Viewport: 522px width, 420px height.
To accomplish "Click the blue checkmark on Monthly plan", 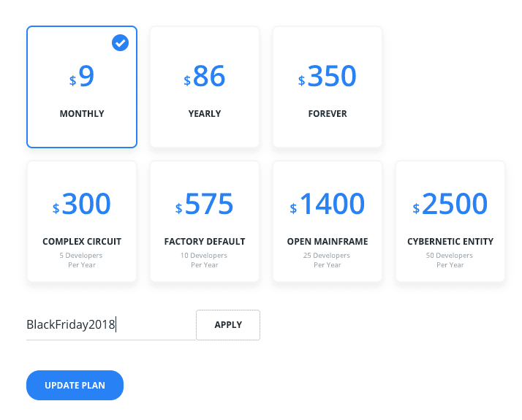I will click(x=121, y=43).
